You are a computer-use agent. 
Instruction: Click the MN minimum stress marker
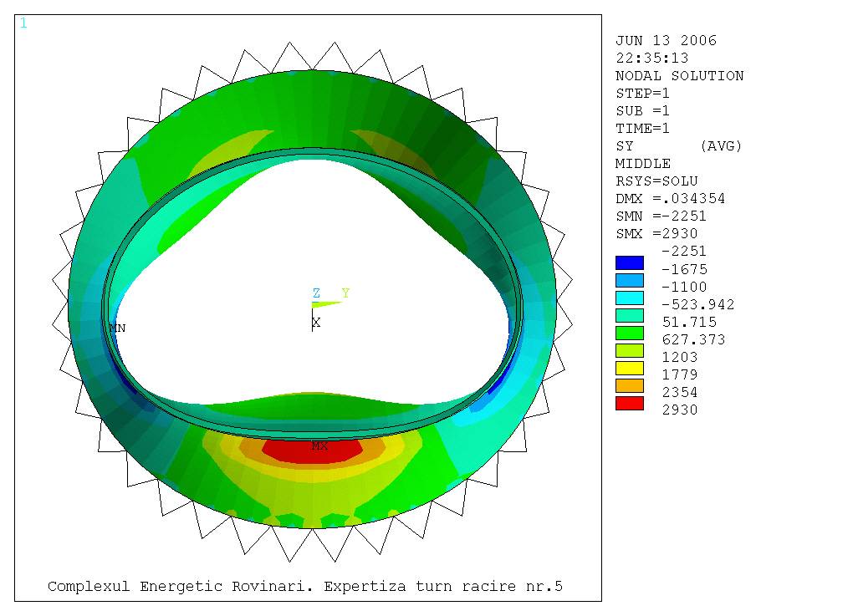point(117,328)
